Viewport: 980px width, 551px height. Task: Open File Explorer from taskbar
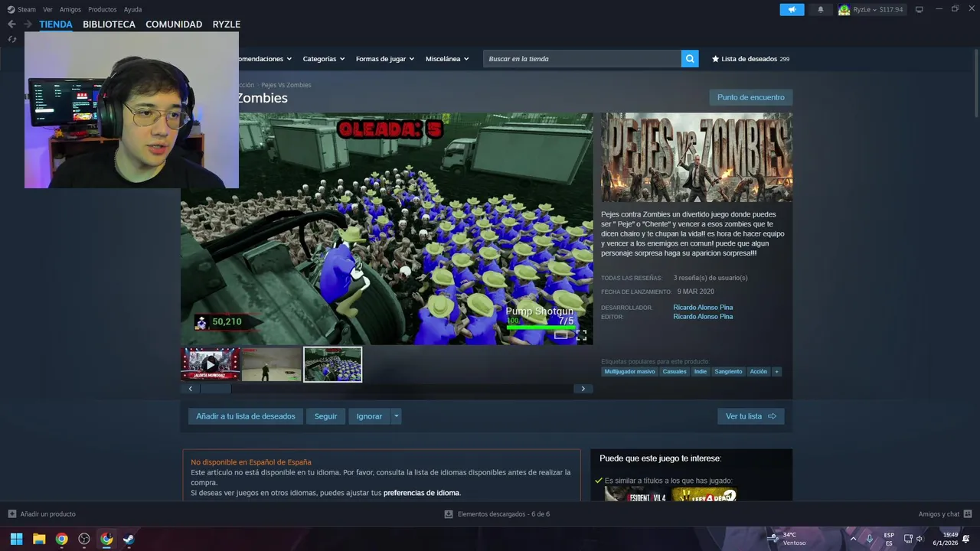[39, 539]
